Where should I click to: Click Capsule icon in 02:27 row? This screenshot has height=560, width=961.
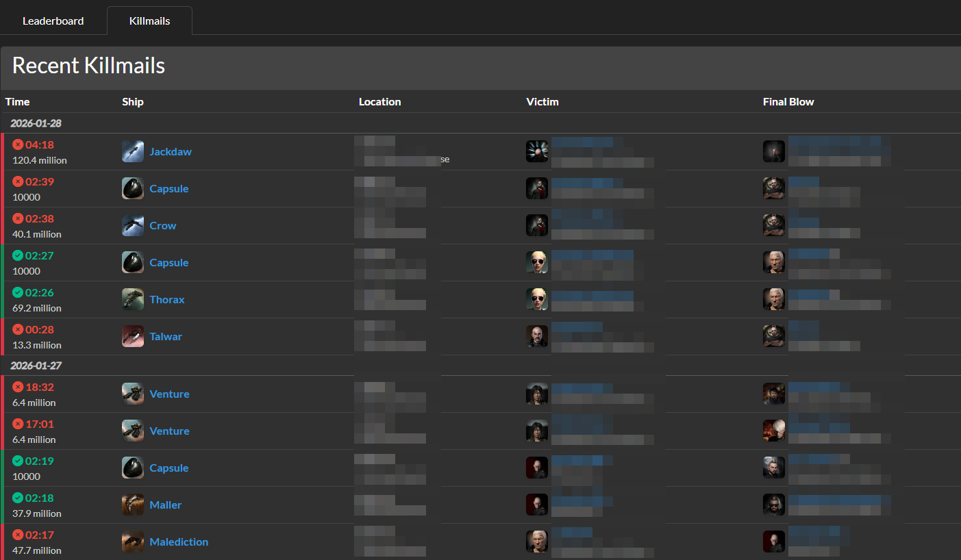[133, 262]
